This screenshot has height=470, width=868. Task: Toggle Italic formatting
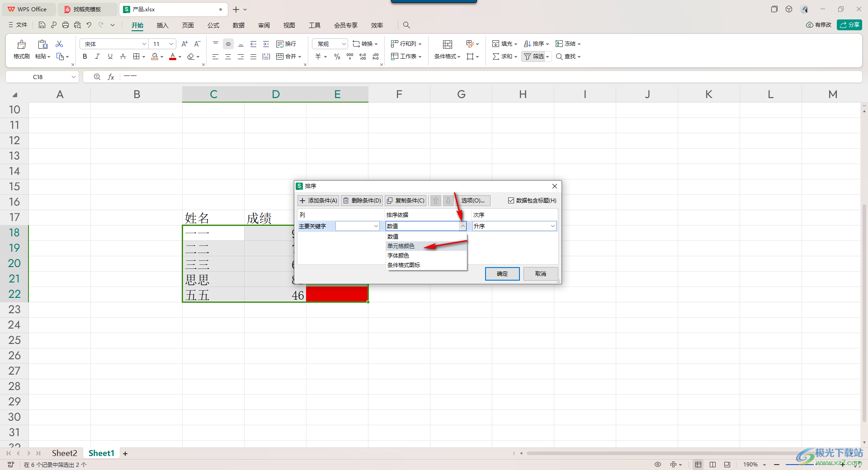click(x=97, y=56)
